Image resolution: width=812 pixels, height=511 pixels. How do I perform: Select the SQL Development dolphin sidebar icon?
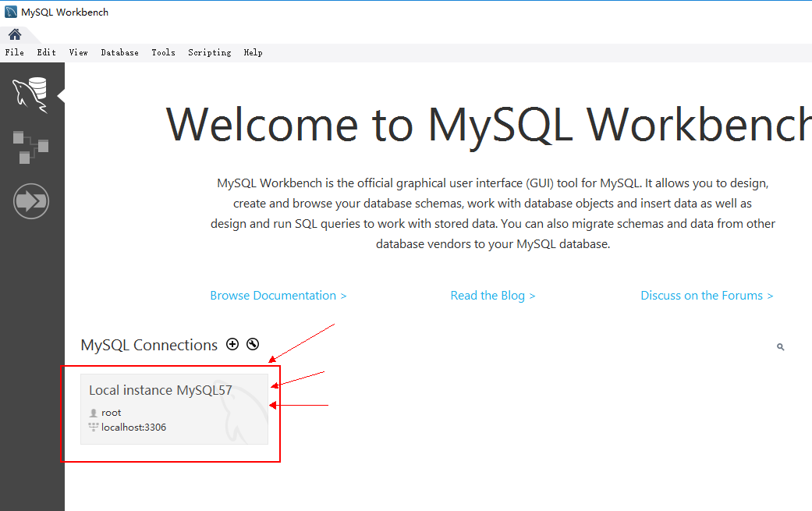tap(31, 92)
